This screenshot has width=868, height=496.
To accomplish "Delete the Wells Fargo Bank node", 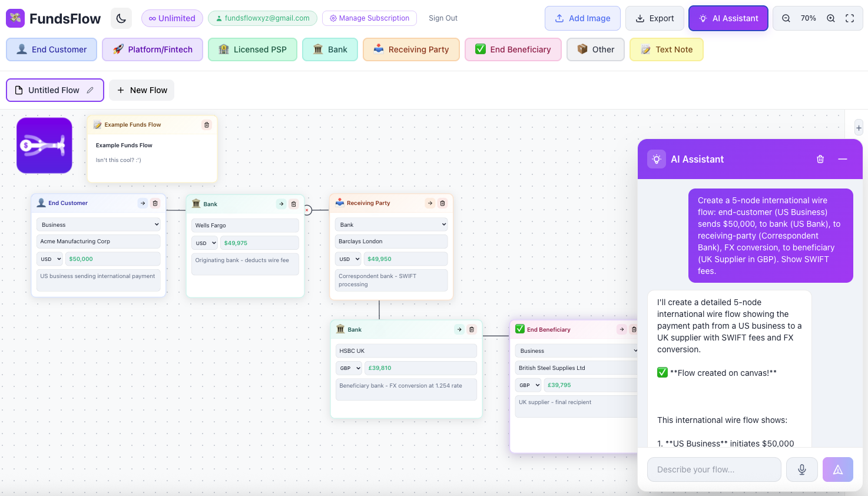I will click(293, 204).
